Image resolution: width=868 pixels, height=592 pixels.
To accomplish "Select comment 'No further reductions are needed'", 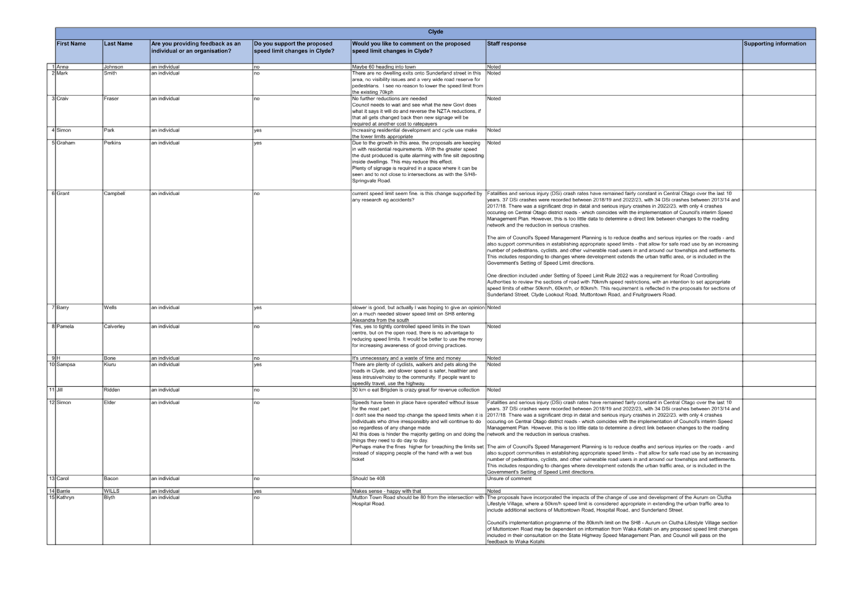I will click(390, 99).
